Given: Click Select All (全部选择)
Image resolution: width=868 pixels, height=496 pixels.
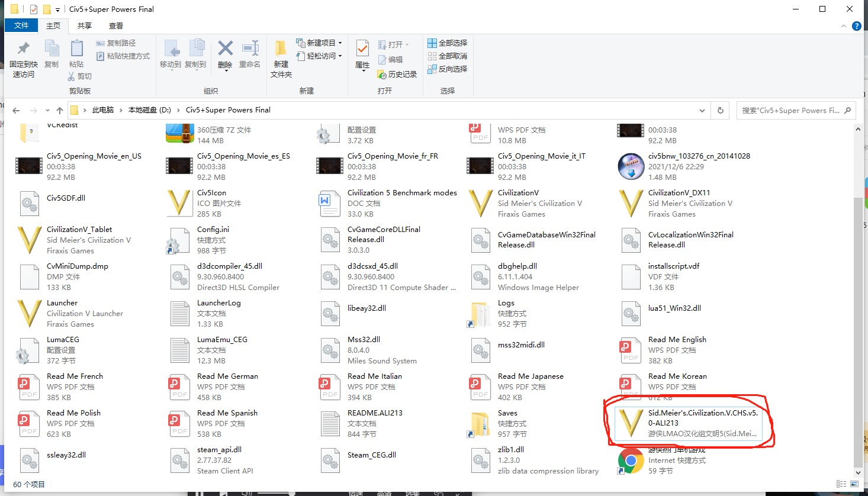Looking at the screenshot, I should point(448,43).
